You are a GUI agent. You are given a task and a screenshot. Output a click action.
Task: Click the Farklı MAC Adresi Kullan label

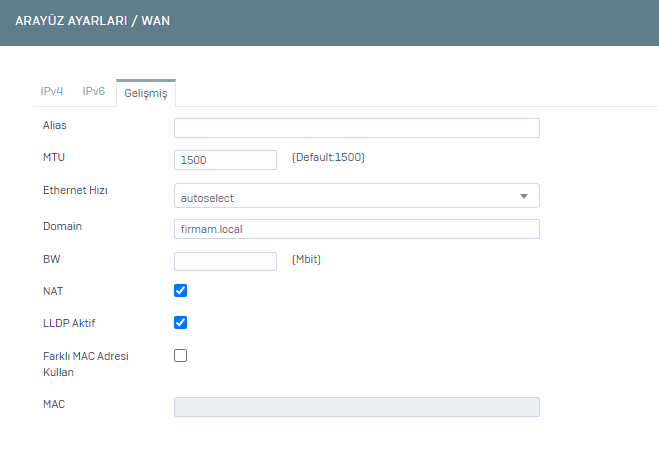point(86,364)
